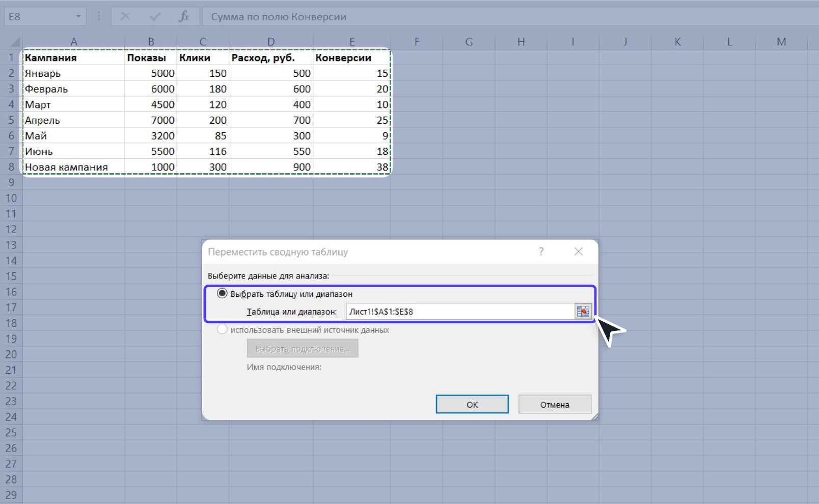The image size is (819, 504).
Task: Click the insert function fx icon
Action: (184, 17)
